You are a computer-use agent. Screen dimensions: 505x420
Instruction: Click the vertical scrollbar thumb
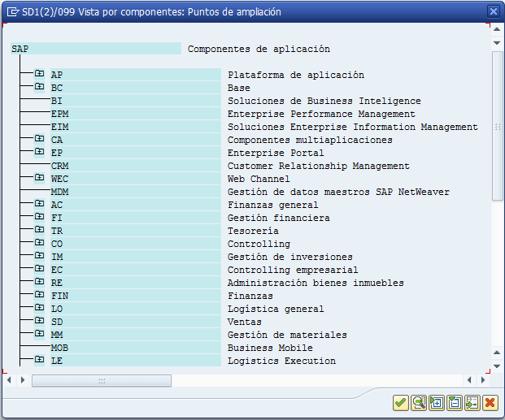pyautogui.click(x=497, y=126)
